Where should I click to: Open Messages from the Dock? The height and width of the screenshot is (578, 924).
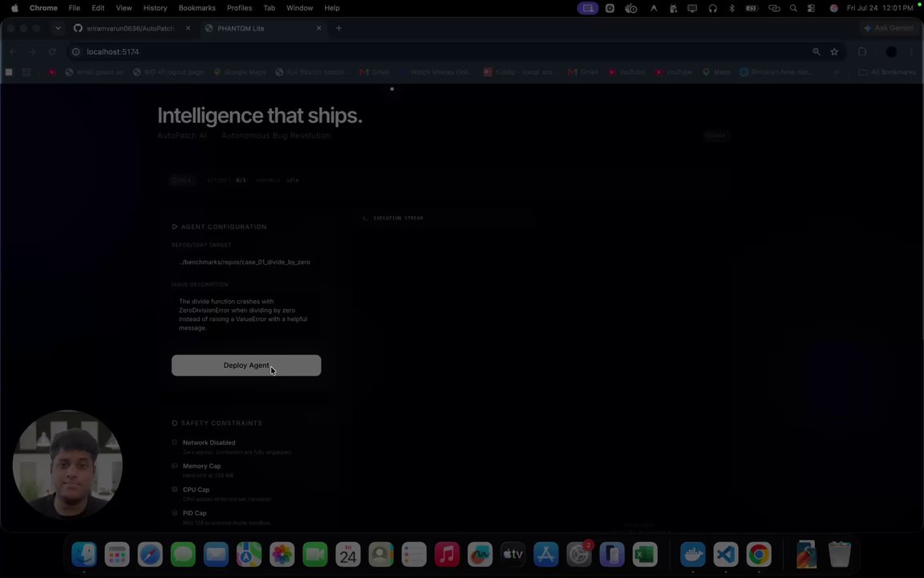[183, 555]
